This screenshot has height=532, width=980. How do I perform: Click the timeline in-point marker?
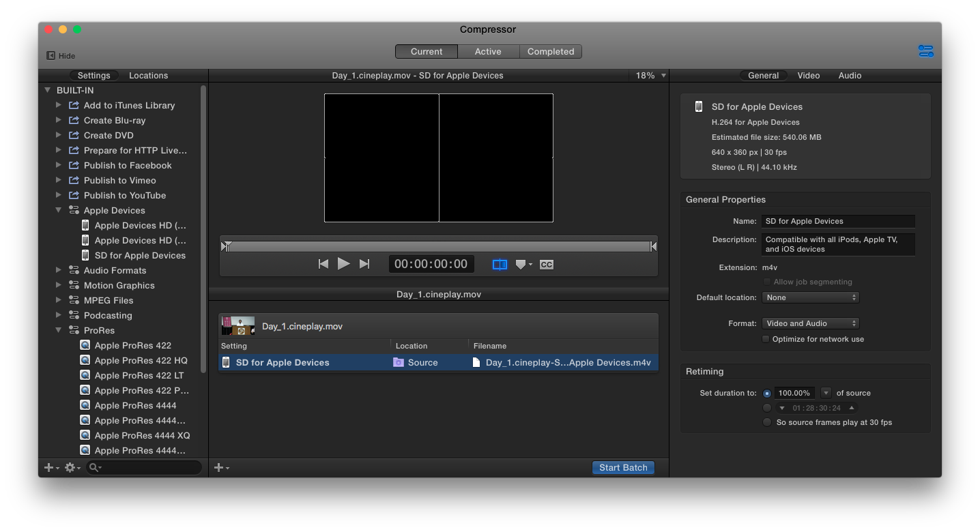[x=226, y=246]
